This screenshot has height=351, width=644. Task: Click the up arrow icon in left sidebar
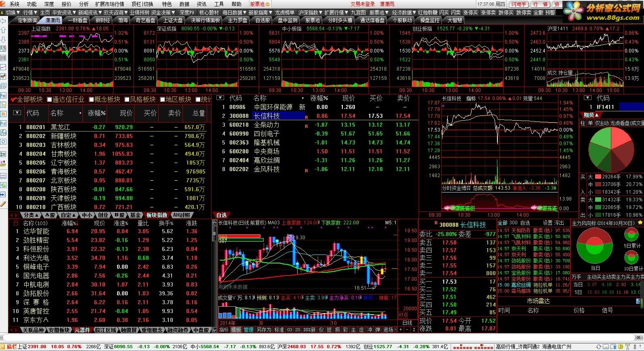[x=3, y=31]
